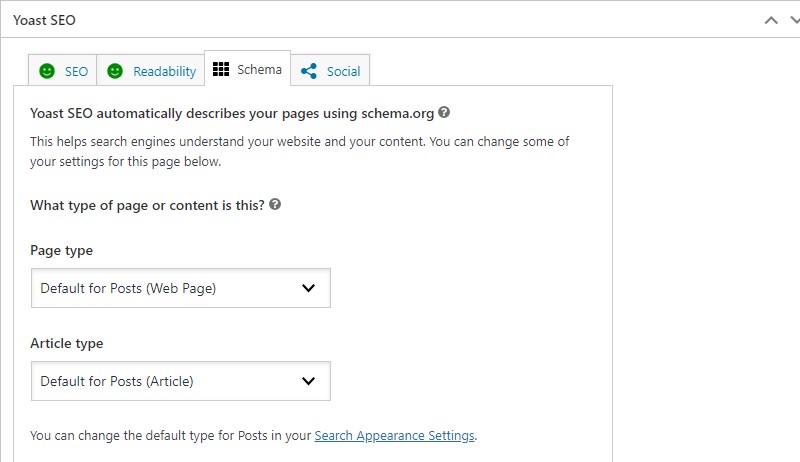Click the Yoast SEO panel title

tap(44, 20)
